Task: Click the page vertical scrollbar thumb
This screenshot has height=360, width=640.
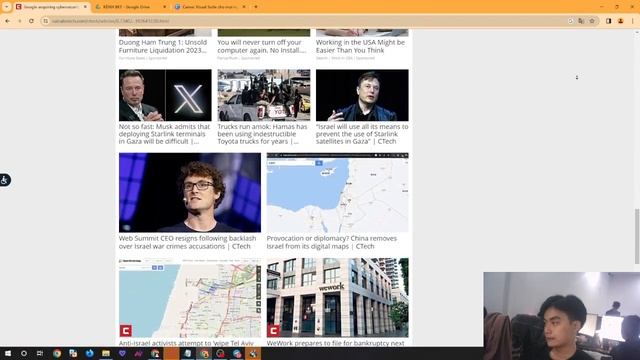Action: pos(637,237)
